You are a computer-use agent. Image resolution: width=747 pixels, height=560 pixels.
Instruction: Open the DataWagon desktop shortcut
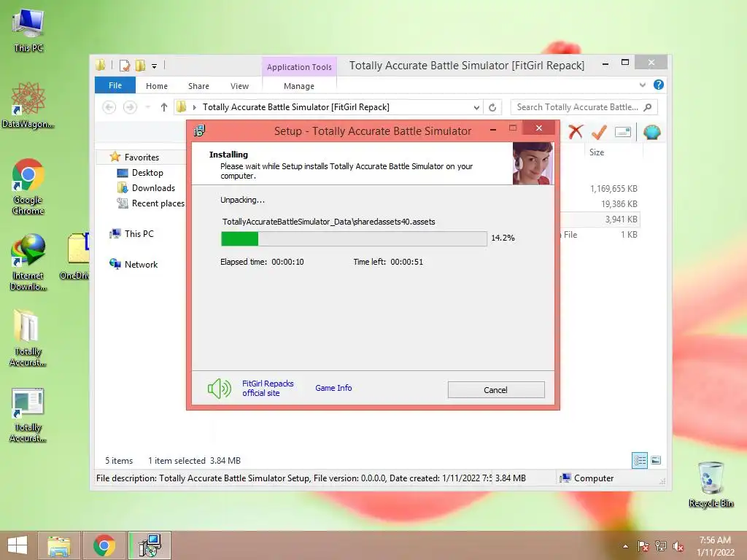28,105
